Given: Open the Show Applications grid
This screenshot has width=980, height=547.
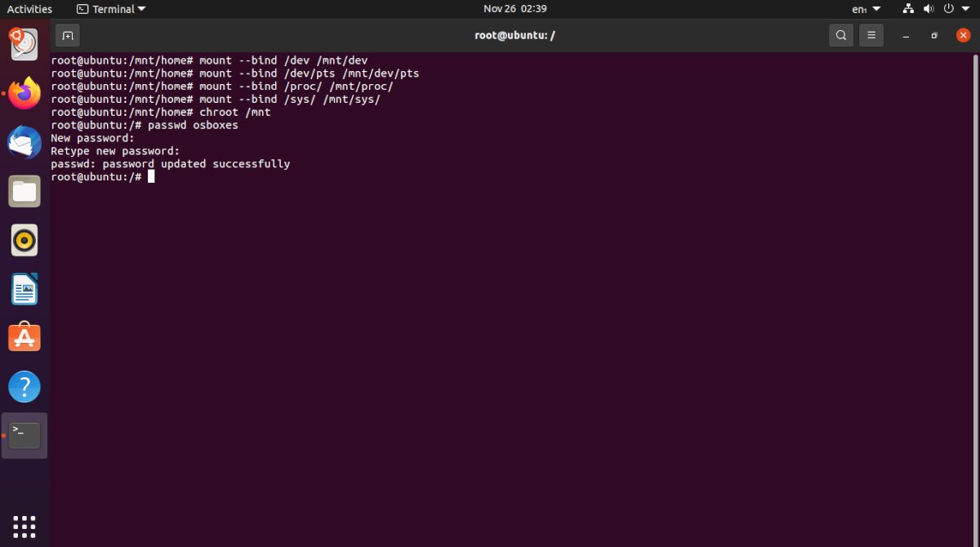Looking at the screenshot, I should (x=24, y=525).
